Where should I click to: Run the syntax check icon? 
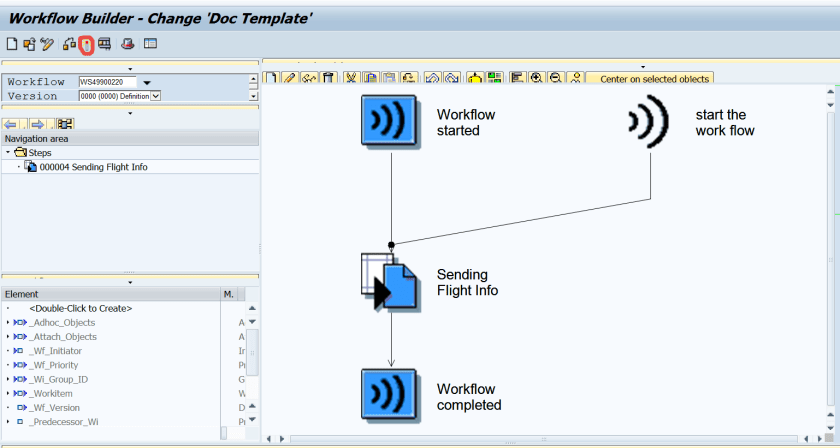pos(69,44)
